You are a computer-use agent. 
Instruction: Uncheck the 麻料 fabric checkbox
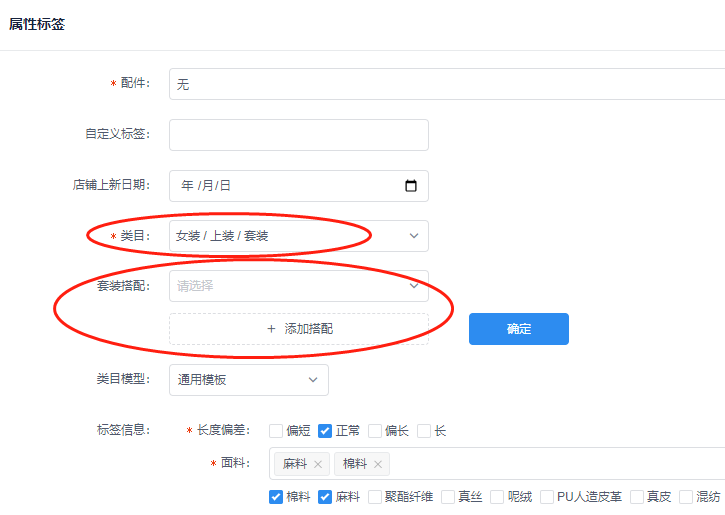325,497
